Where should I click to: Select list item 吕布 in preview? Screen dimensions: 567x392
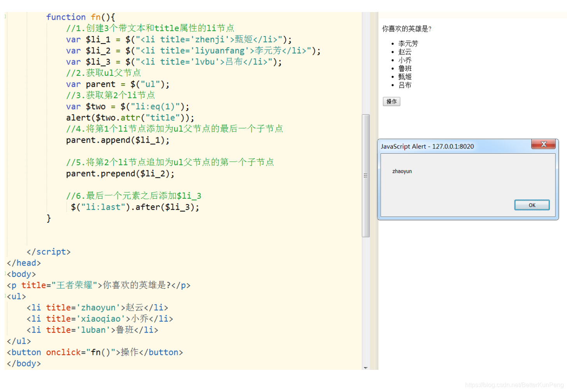pyautogui.click(x=405, y=85)
